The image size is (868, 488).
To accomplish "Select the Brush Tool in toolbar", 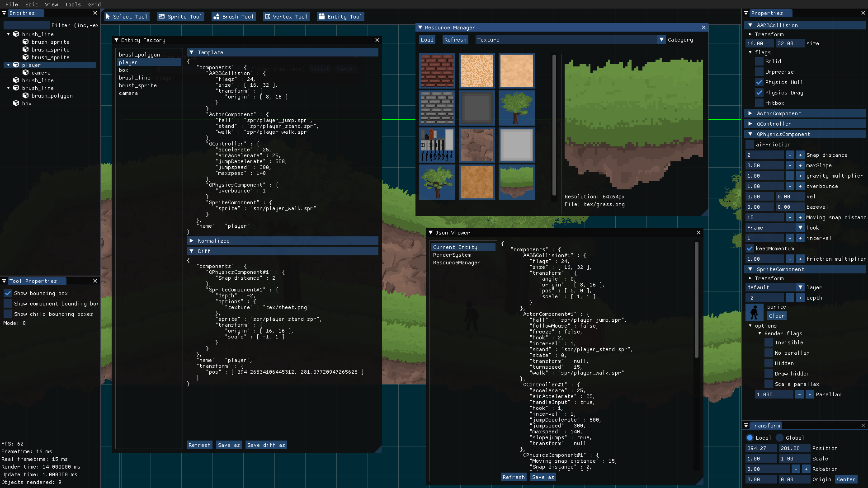I will 233,17.
